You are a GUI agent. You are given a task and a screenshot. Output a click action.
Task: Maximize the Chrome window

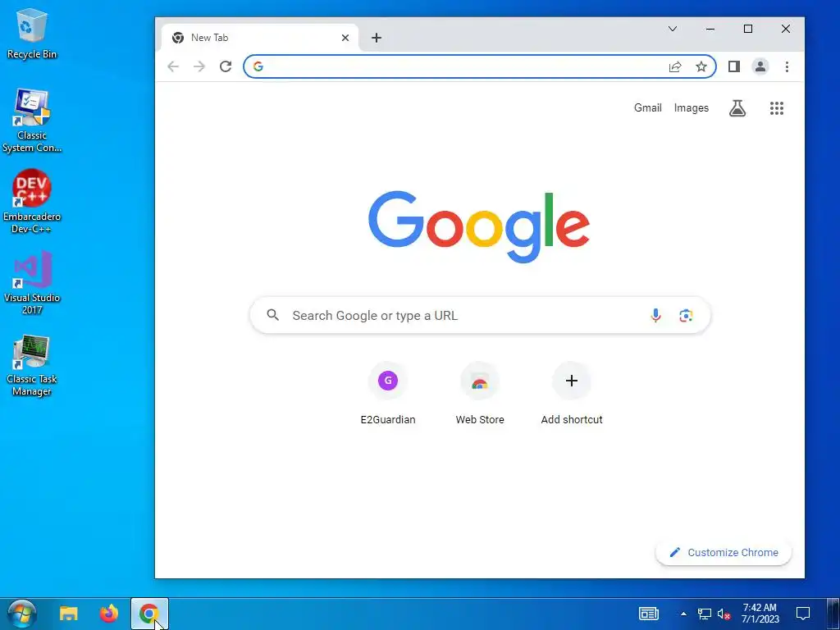748,29
